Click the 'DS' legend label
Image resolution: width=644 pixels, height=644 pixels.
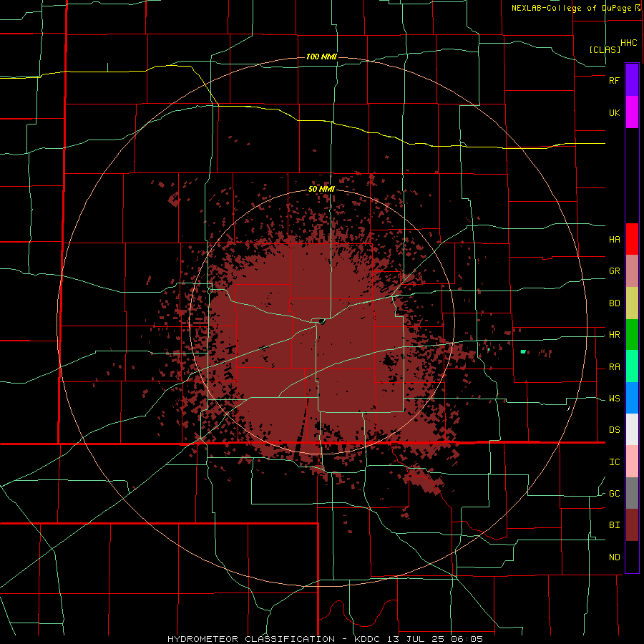pos(614,430)
